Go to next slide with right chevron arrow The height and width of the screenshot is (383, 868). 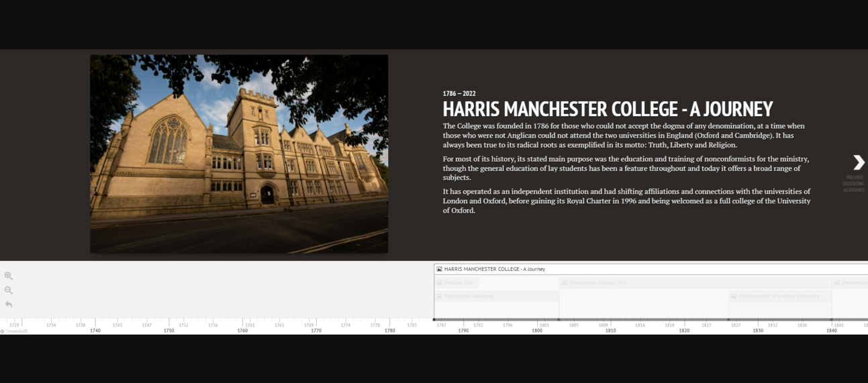coord(859,162)
